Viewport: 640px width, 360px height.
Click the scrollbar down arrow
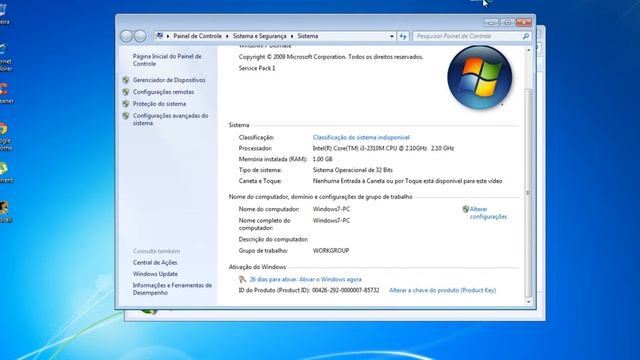[529, 302]
